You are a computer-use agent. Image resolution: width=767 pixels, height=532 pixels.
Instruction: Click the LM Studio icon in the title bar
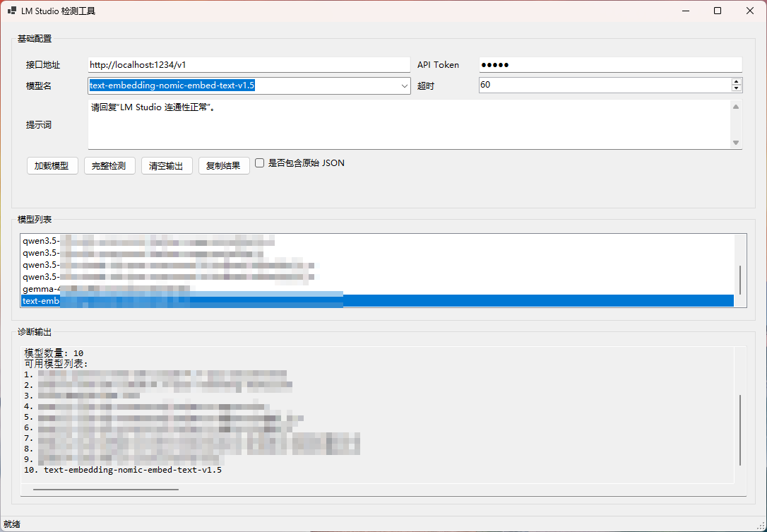click(x=10, y=11)
